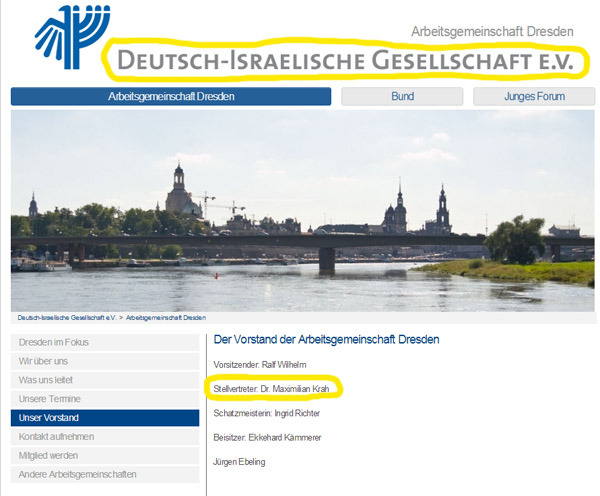The height and width of the screenshot is (496, 600).
Task: Click the Deutsch-Israelische Gesellschaft e.V. title
Action: pyautogui.click(x=346, y=60)
